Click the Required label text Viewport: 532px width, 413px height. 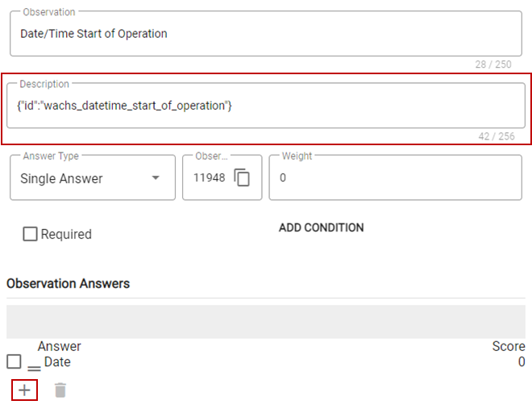pos(66,235)
